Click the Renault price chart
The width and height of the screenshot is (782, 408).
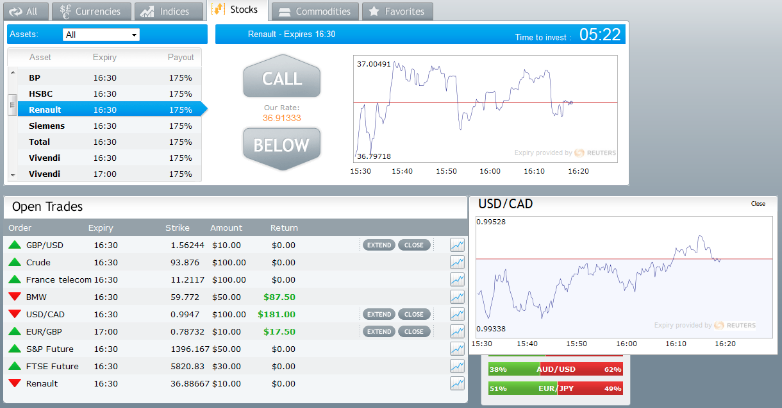point(485,109)
